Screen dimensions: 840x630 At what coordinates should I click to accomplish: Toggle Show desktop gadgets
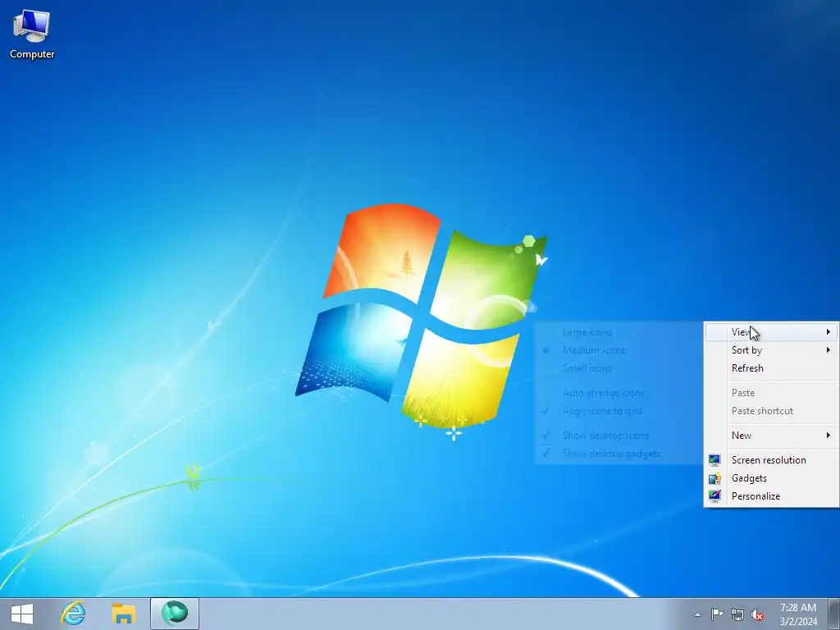[x=619, y=454]
